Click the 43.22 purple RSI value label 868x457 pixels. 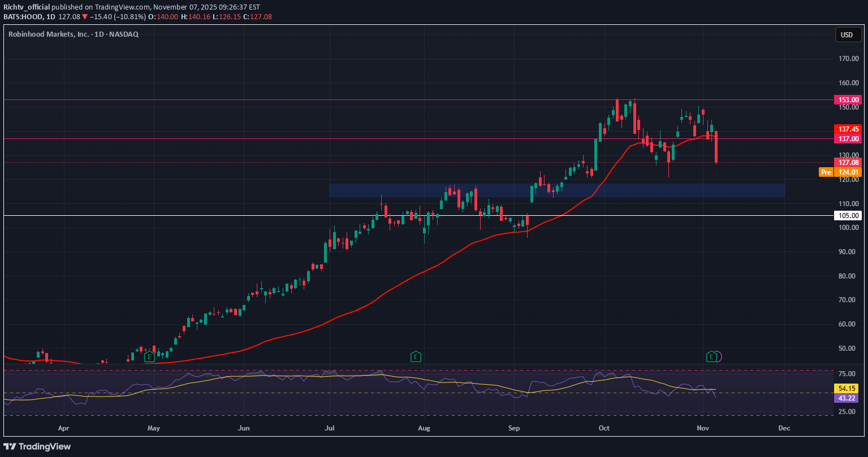click(x=847, y=398)
